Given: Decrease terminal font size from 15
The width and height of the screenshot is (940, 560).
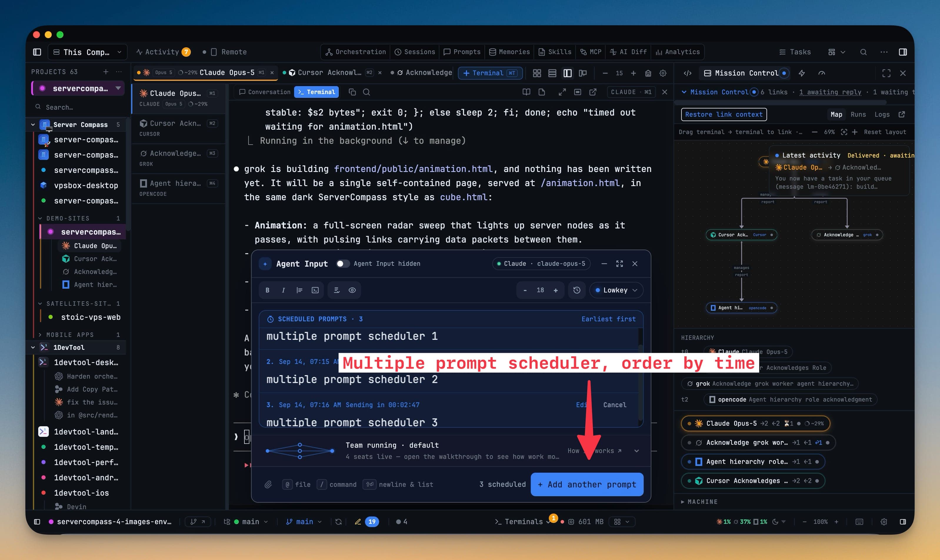Looking at the screenshot, I should pos(605,73).
